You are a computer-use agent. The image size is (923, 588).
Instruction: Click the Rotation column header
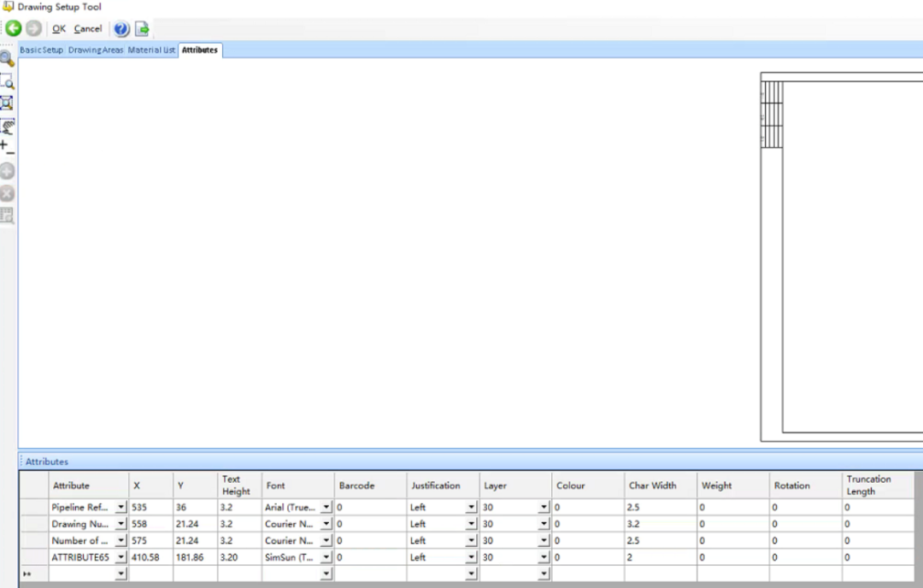(805, 485)
